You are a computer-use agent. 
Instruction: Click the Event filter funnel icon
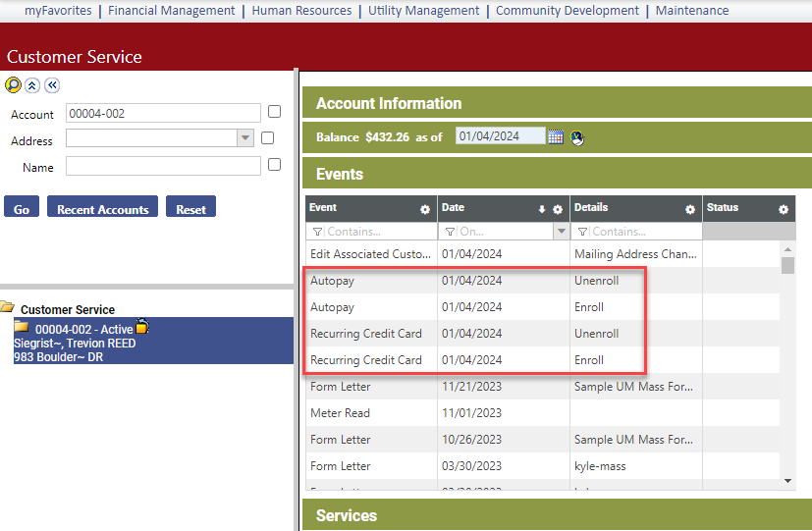coord(317,232)
